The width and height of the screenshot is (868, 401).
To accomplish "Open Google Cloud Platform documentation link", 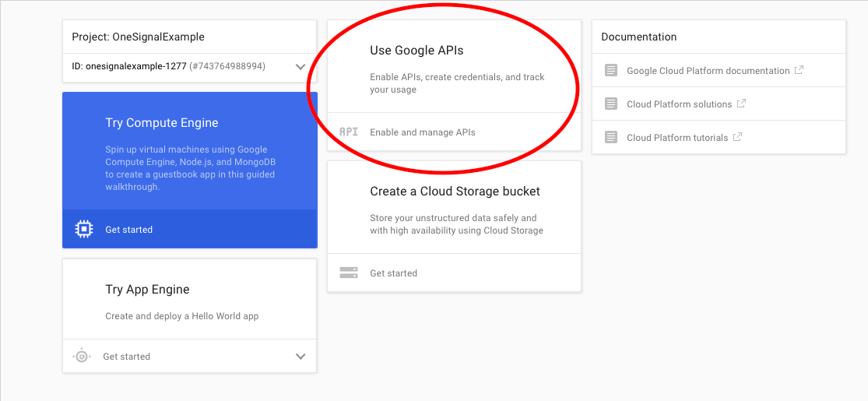I will [x=708, y=71].
